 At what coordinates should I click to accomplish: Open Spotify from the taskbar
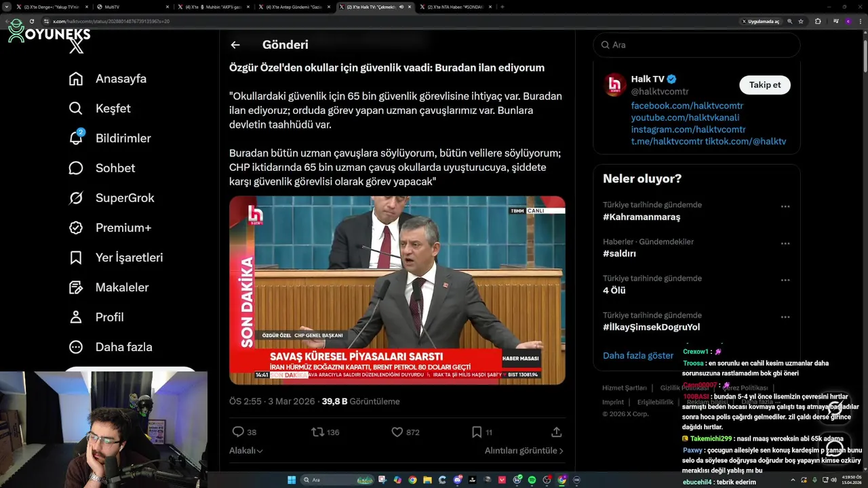click(x=532, y=480)
